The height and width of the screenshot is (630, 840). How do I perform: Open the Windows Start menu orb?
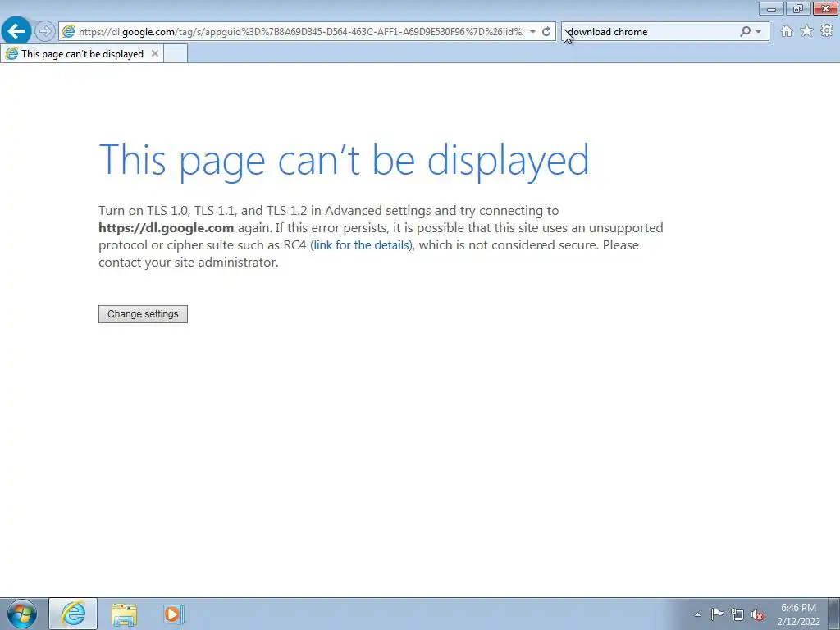(22, 614)
